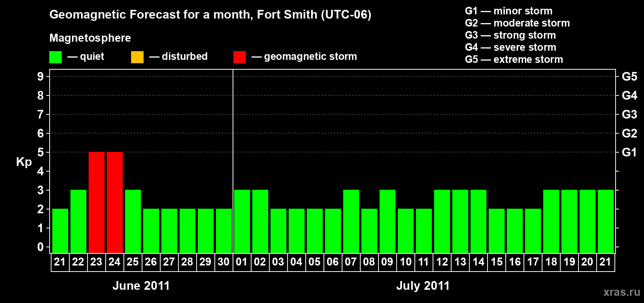Click the date label 26 under June

click(151, 262)
